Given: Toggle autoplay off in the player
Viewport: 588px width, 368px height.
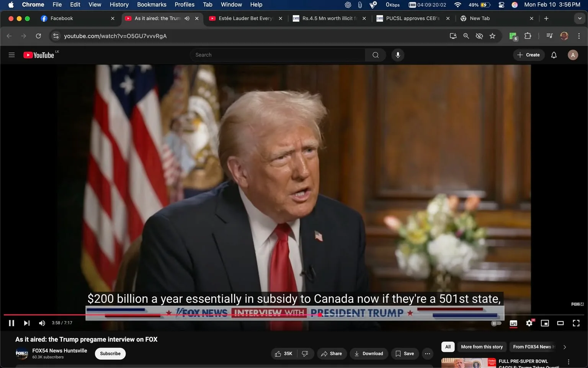Looking at the screenshot, I should pos(496,323).
